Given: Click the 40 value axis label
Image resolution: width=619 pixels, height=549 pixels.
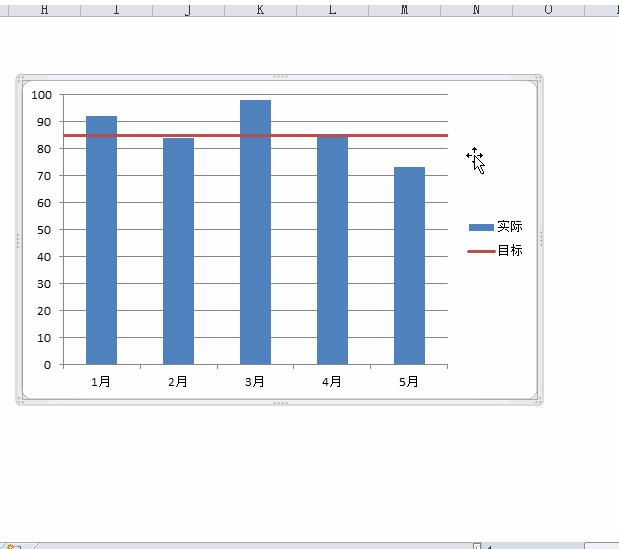Looking at the screenshot, I should point(44,257).
